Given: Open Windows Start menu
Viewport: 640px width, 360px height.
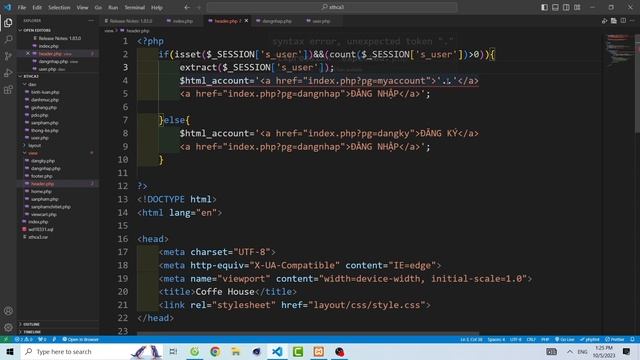Looking at the screenshot, I should click(10, 351).
